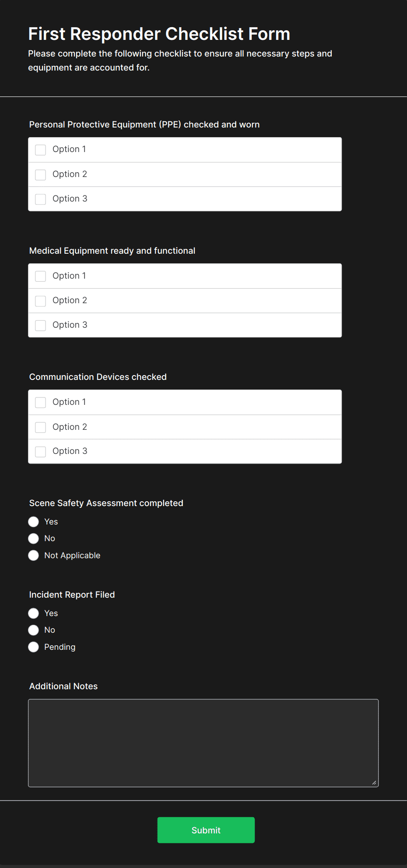Enable Option 1 for Medical Equipment ready
This screenshot has width=407, height=868.
pos(41,276)
